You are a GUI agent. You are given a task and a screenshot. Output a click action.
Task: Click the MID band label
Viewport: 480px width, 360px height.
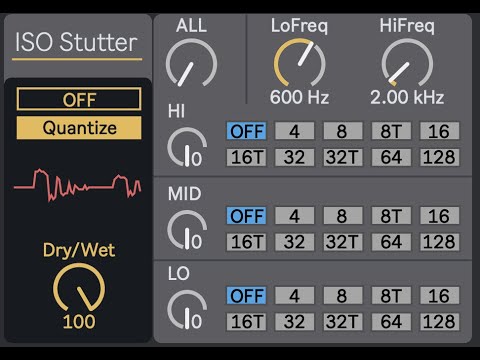tap(185, 194)
